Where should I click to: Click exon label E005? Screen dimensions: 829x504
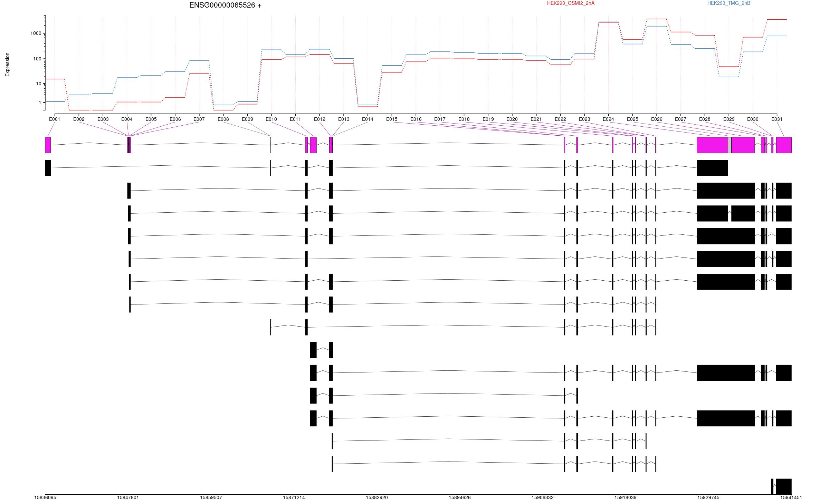(151, 119)
